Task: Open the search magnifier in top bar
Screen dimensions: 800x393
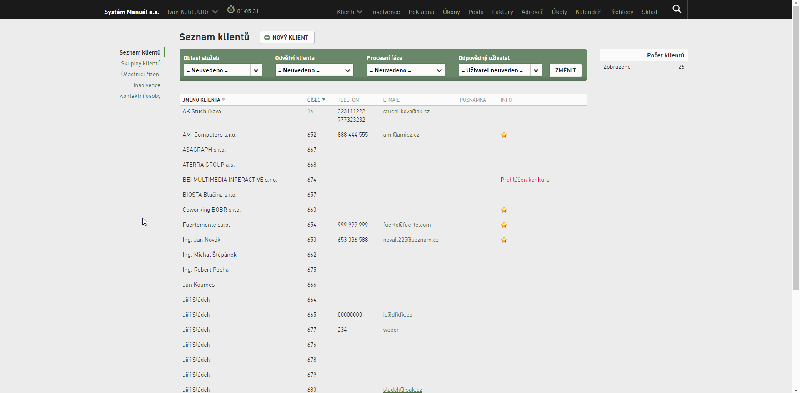Action: click(x=677, y=9)
